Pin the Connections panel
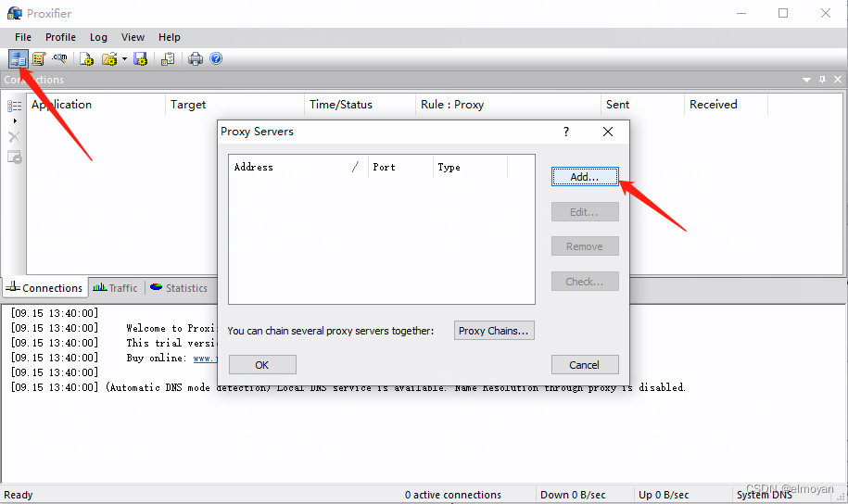Viewport: 848px width, 504px height. tap(822, 80)
